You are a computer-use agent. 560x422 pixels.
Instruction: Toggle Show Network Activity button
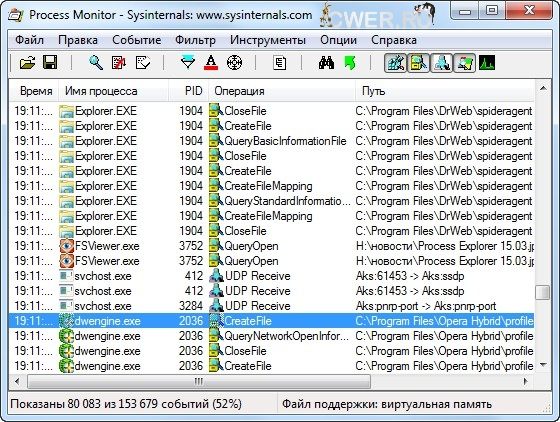(x=441, y=63)
